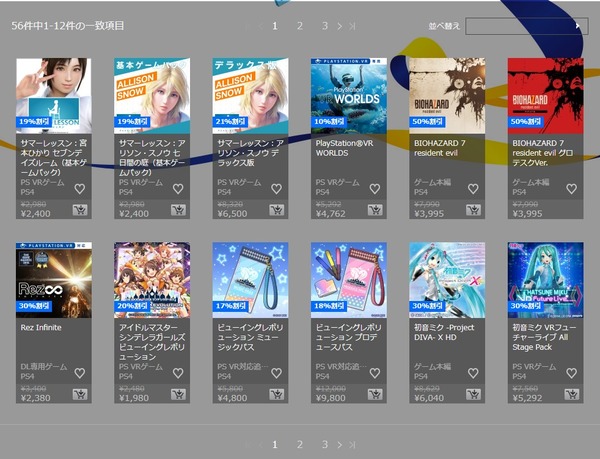This screenshot has height=459, width=600.
Task: Add Summer Lesson Miyamoto Hikari pack to wishlist heart
Action: pyautogui.click(x=80, y=189)
